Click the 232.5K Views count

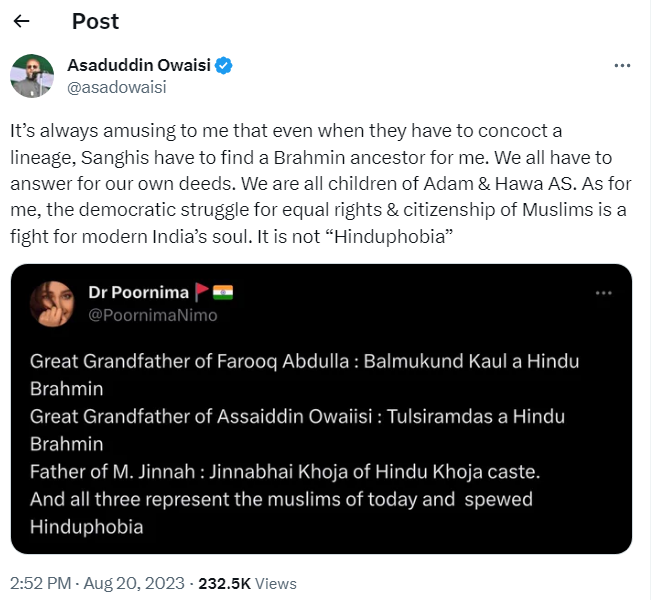(251, 583)
